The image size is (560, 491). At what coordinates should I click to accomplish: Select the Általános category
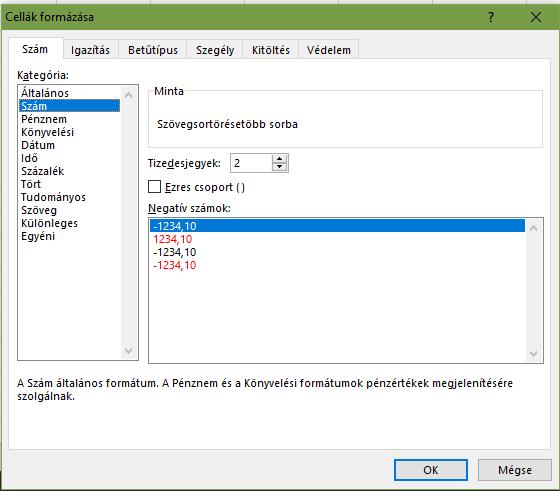tap(70, 93)
